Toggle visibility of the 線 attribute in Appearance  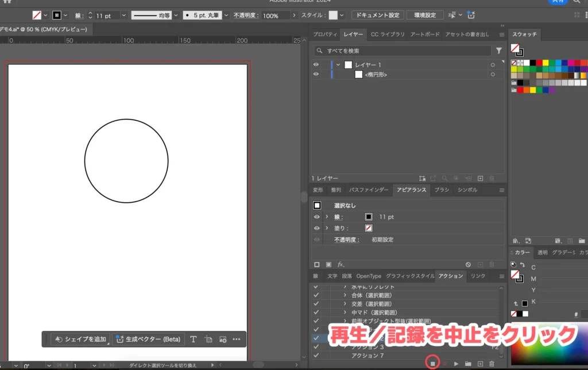316,217
